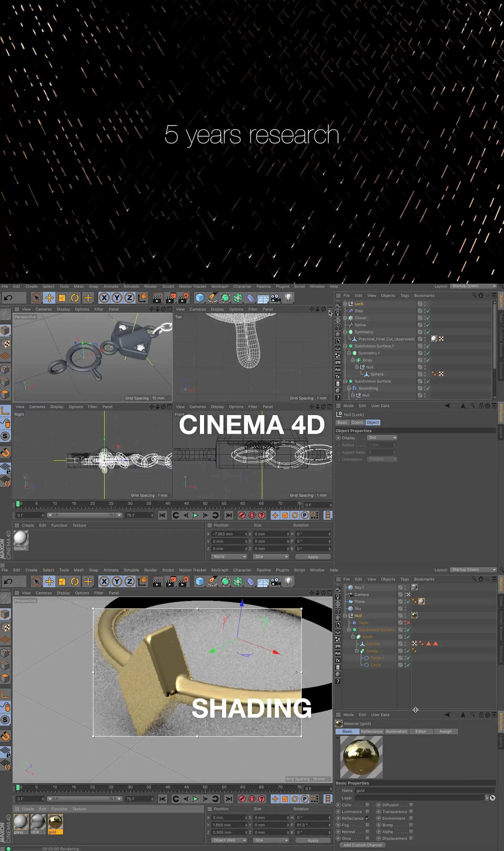Select Scale tool in chain scene window toolbar

tap(62, 298)
